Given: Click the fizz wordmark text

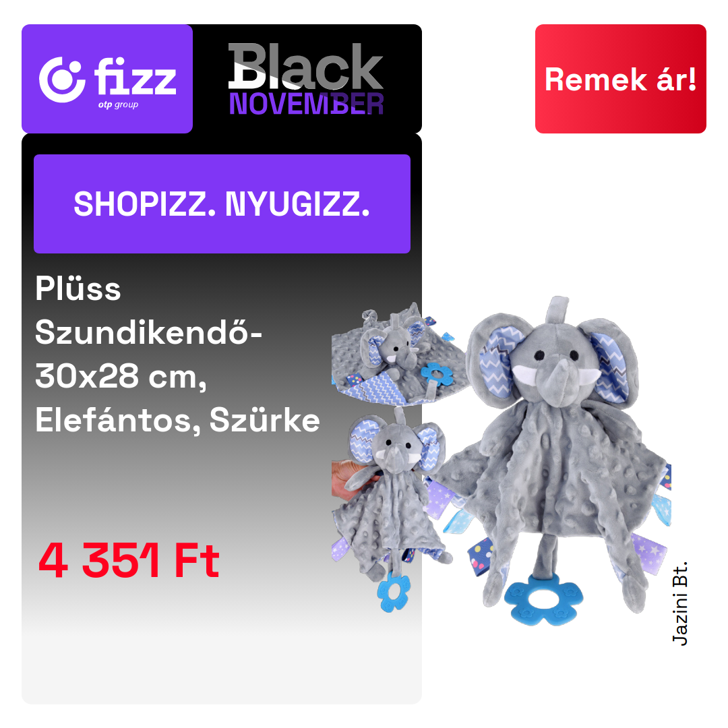Looking at the screenshot, I should [x=135, y=75].
